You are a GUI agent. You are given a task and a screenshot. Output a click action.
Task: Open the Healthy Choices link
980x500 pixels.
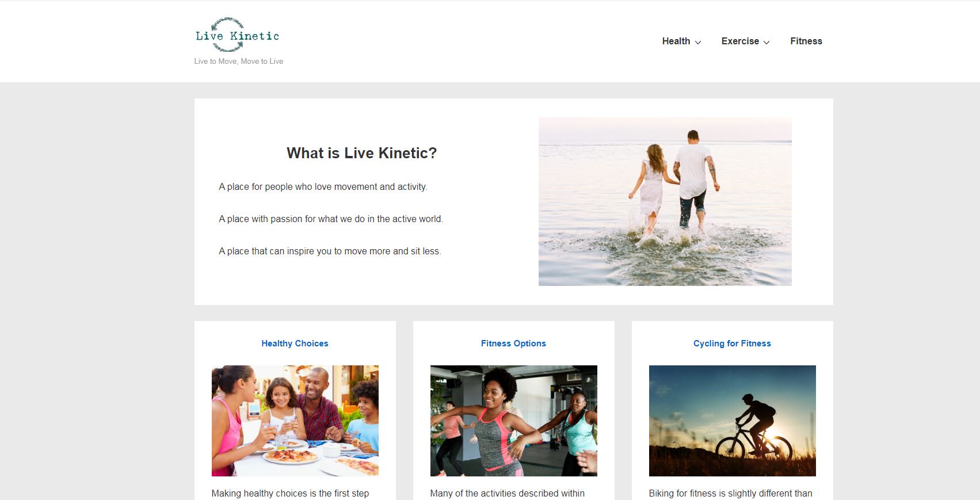coord(295,343)
